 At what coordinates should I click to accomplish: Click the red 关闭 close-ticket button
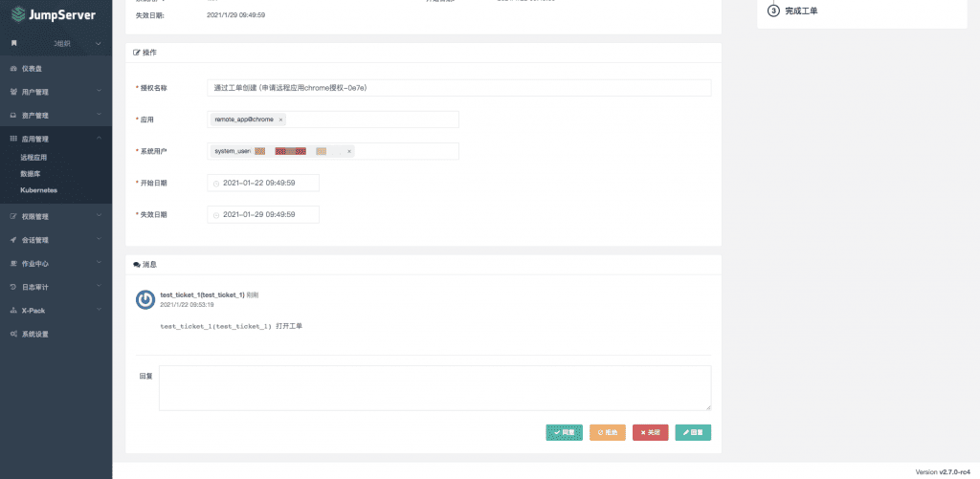click(x=651, y=432)
